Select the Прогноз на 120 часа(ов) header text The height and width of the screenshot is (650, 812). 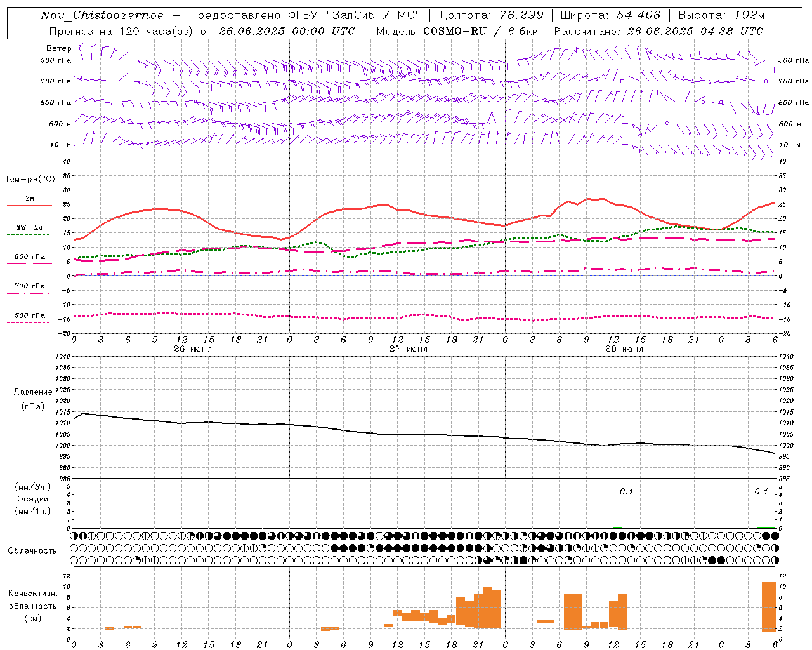click(x=122, y=31)
